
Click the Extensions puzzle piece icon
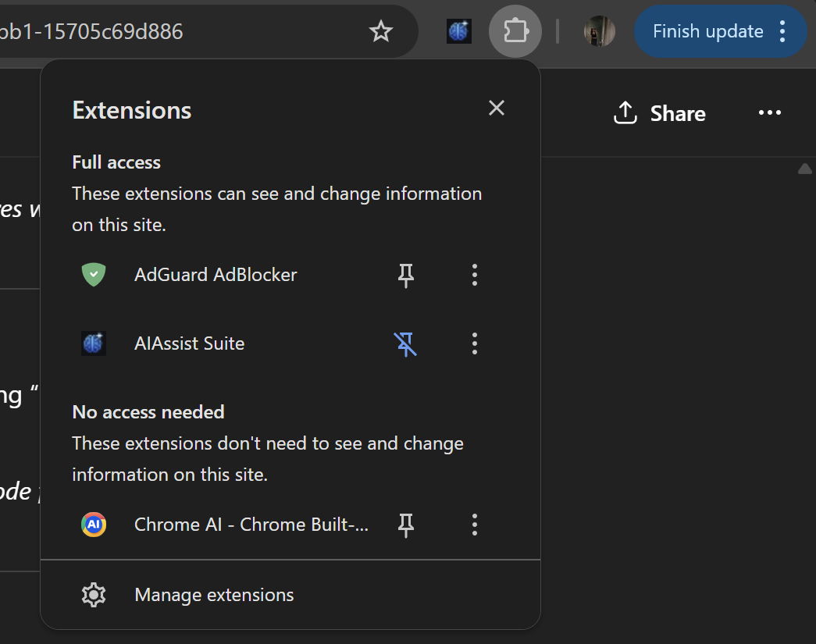pyautogui.click(x=515, y=31)
